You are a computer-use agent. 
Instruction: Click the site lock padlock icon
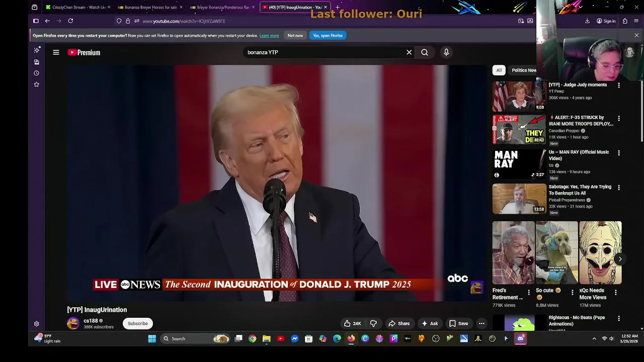click(x=128, y=21)
